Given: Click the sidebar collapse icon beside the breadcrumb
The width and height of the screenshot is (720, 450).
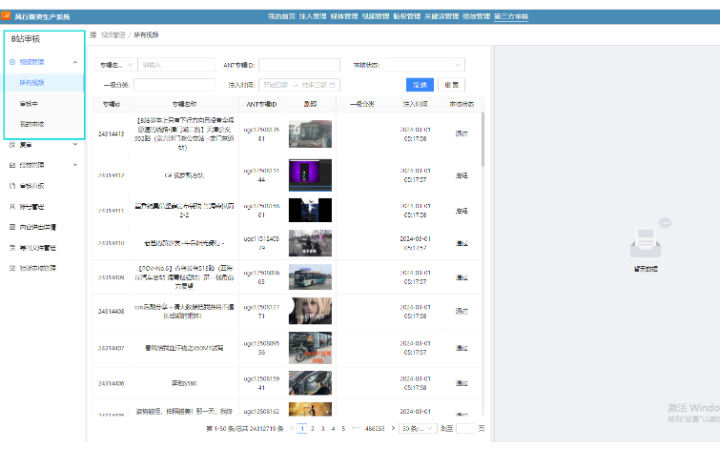Looking at the screenshot, I should [93, 34].
